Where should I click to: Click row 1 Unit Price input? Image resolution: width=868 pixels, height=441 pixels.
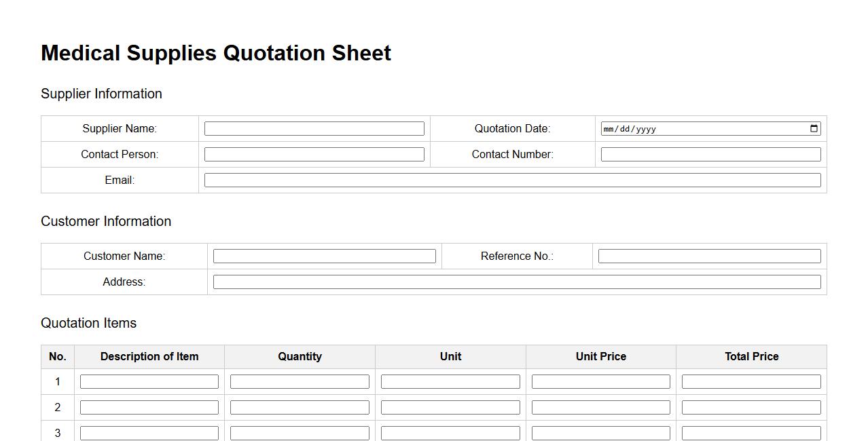[x=600, y=382]
